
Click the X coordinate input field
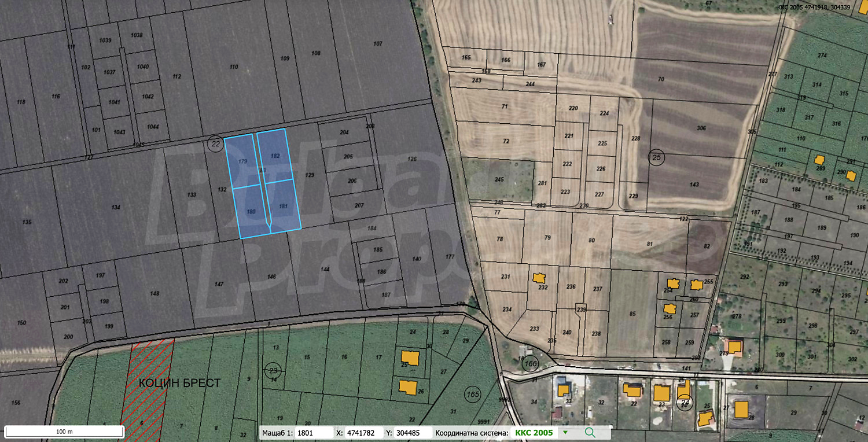(361, 433)
